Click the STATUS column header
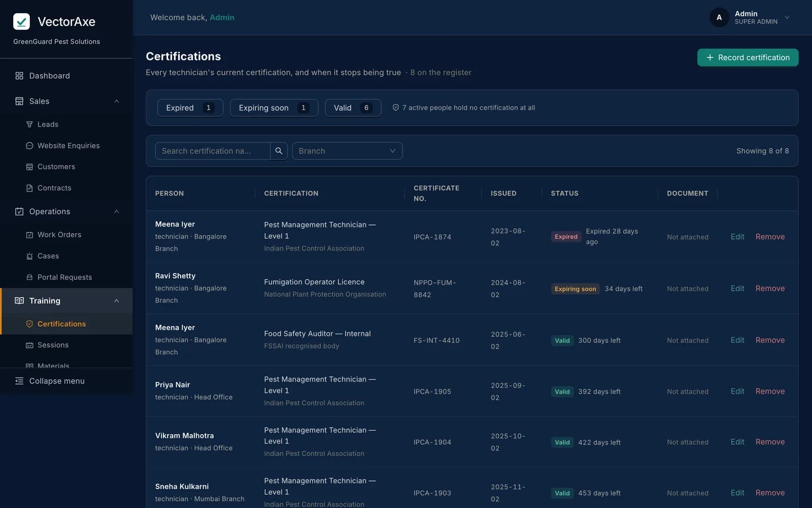Screen dimensions: 812x508 564,194
